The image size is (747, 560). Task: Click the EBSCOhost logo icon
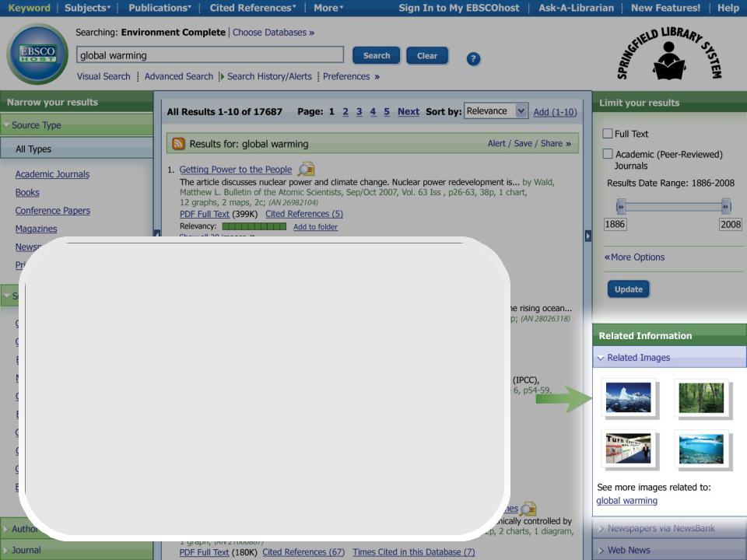click(37, 54)
